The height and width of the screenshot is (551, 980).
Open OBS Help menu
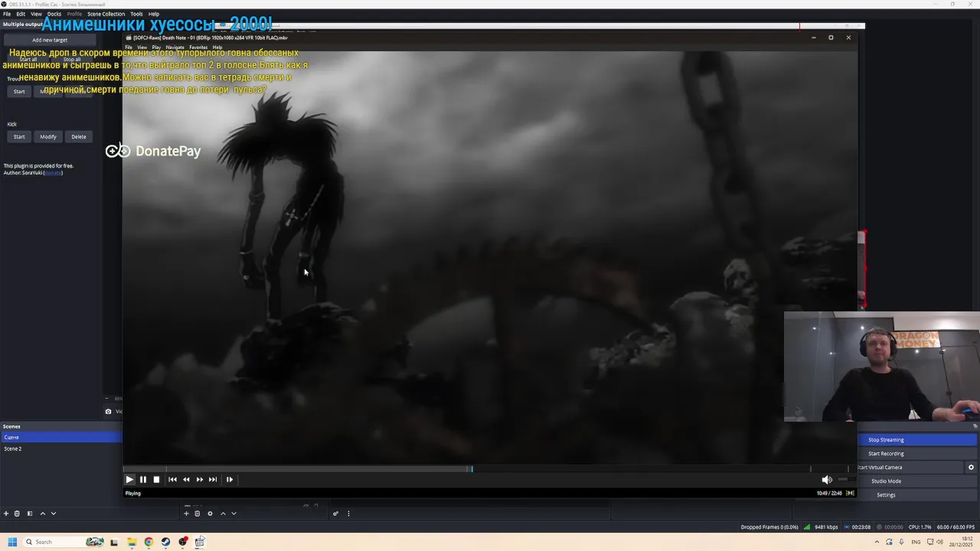(x=154, y=14)
